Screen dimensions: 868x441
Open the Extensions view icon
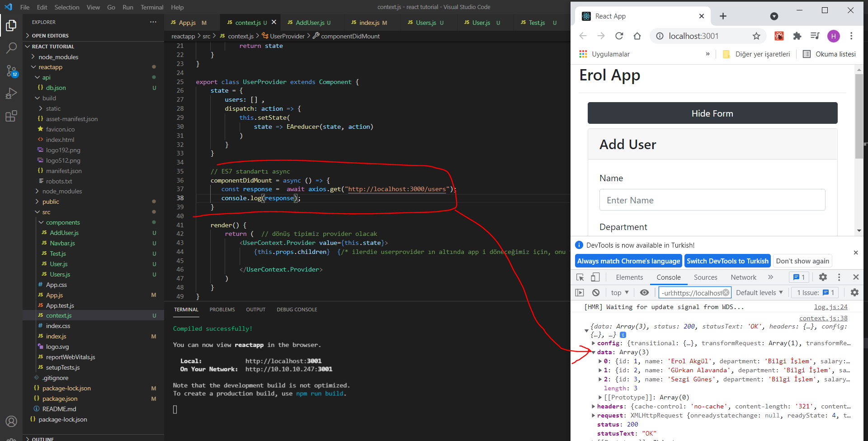point(11,116)
